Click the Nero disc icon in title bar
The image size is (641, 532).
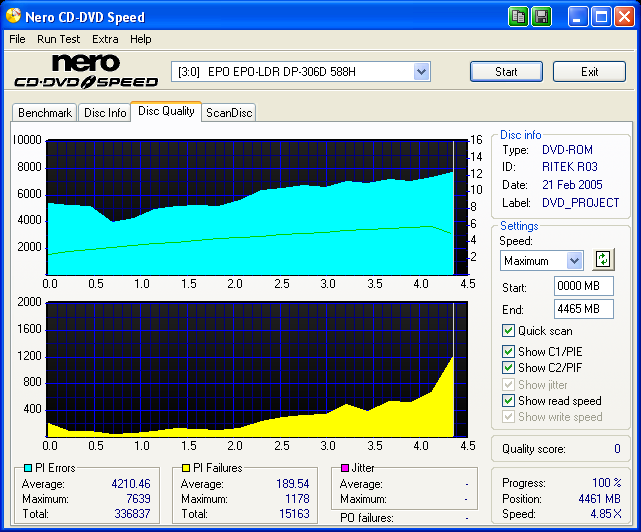(13, 17)
